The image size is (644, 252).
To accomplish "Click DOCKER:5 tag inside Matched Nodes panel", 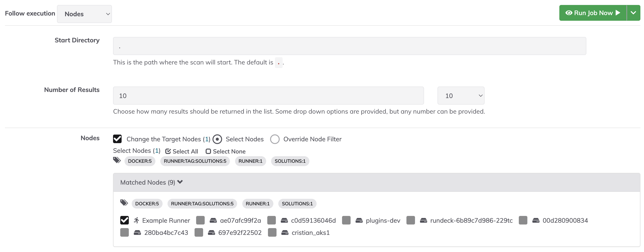I will [x=147, y=204].
